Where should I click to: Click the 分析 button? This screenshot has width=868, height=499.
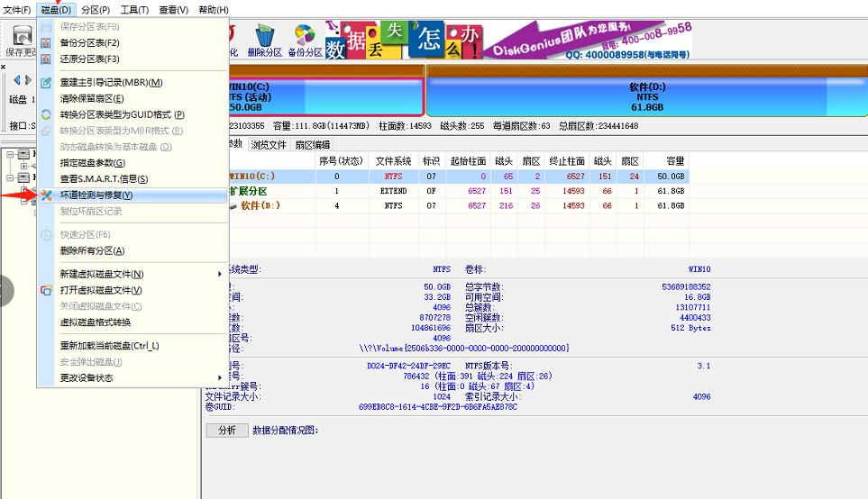pyautogui.click(x=227, y=431)
